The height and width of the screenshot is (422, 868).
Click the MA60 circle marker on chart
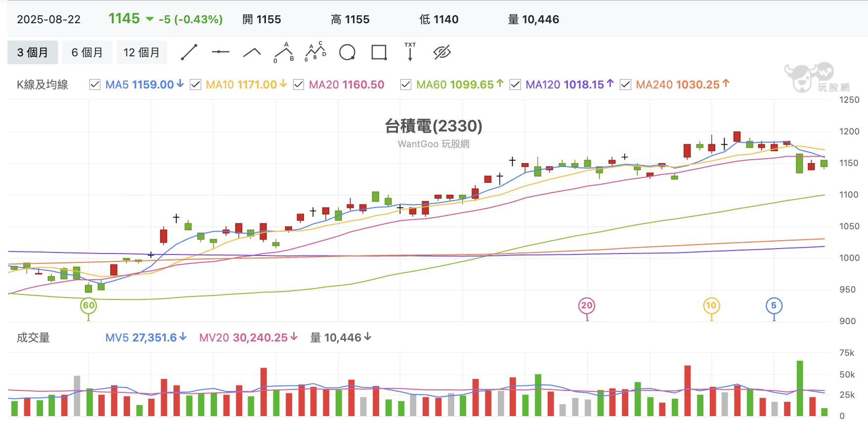(88, 305)
